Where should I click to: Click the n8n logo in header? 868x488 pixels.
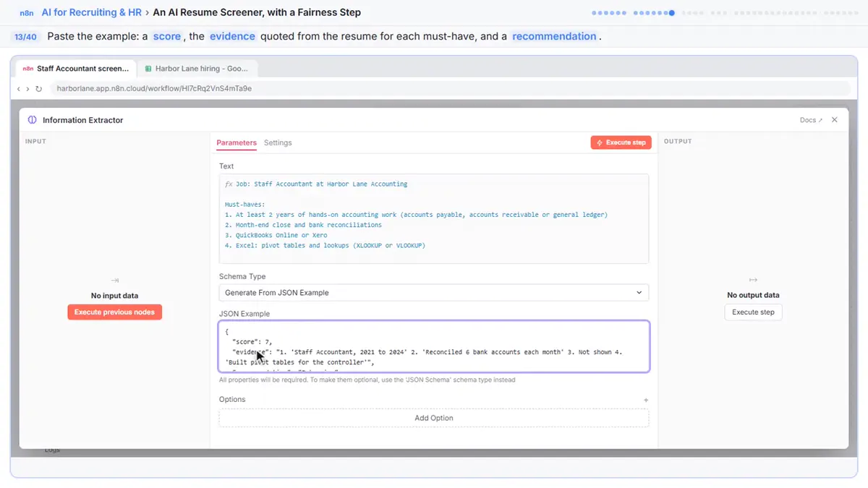click(27, 12)
